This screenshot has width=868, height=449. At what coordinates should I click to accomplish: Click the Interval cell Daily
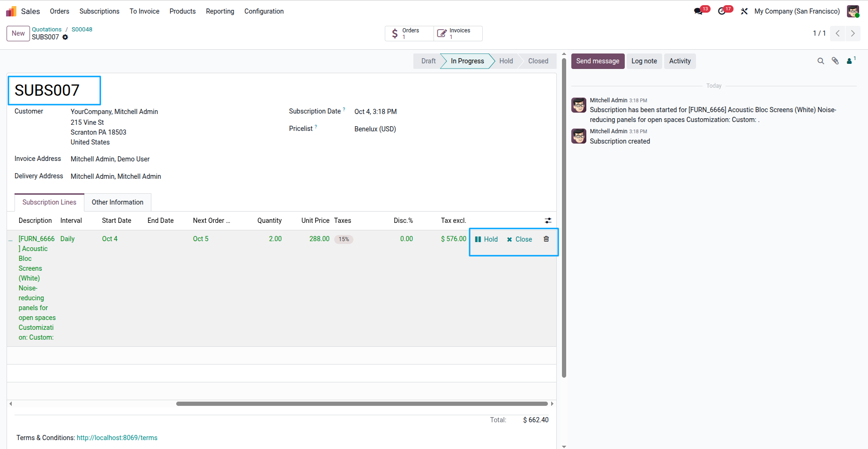coord(67,239)
